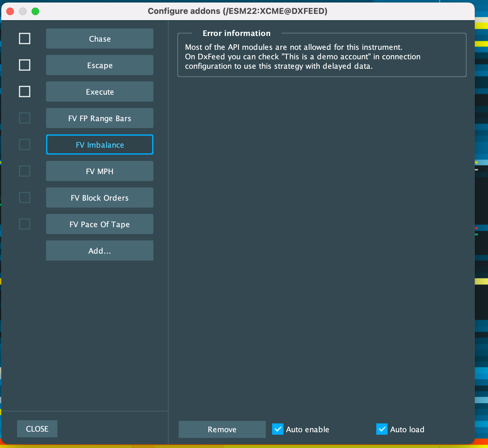
Task: Select FV Pace Of Tape addon
Action: pos(100,224)
